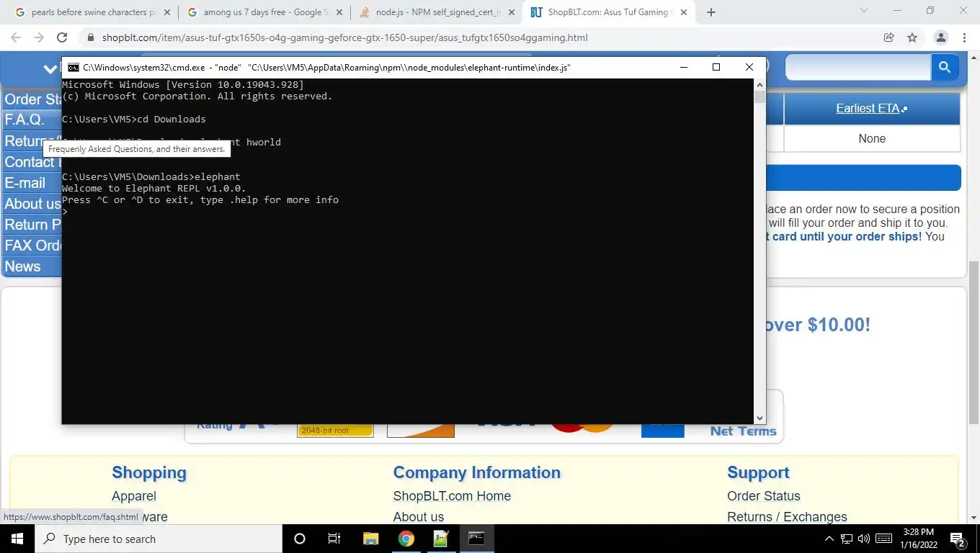Click the cmd.exe title bar icon
980x553 pixels.
point(73,67)
